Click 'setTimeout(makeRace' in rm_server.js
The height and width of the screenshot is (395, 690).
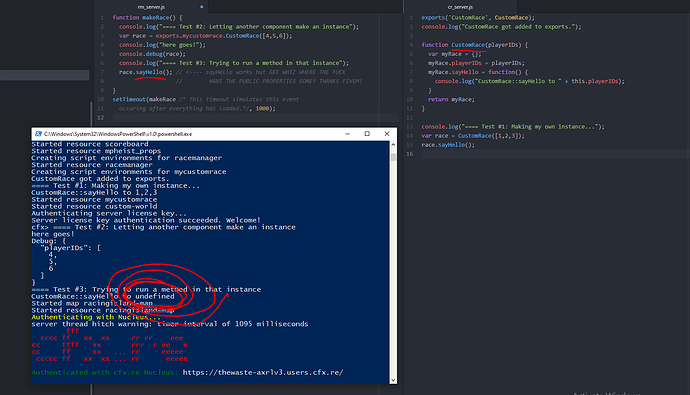click(144, 99)
